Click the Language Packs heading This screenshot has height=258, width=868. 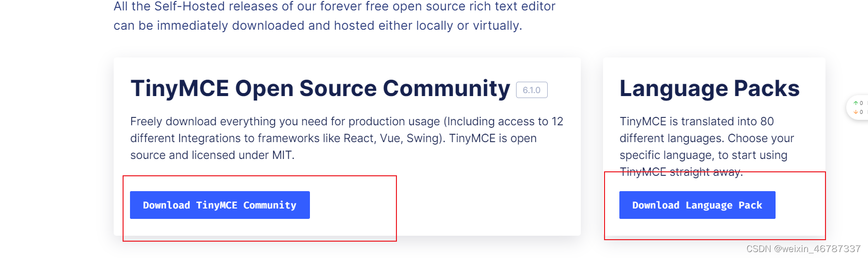coord(709,89)
